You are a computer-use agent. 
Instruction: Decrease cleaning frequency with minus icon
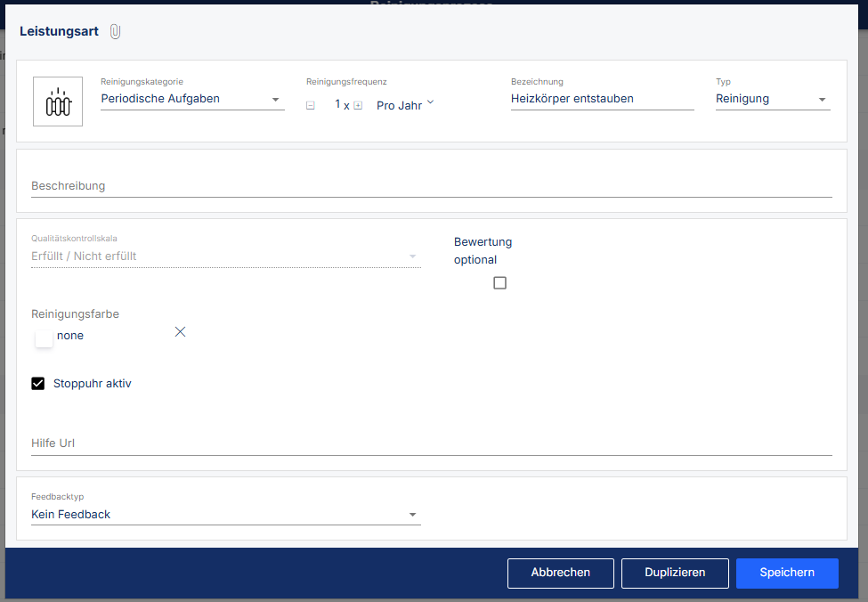pos(310,105)
